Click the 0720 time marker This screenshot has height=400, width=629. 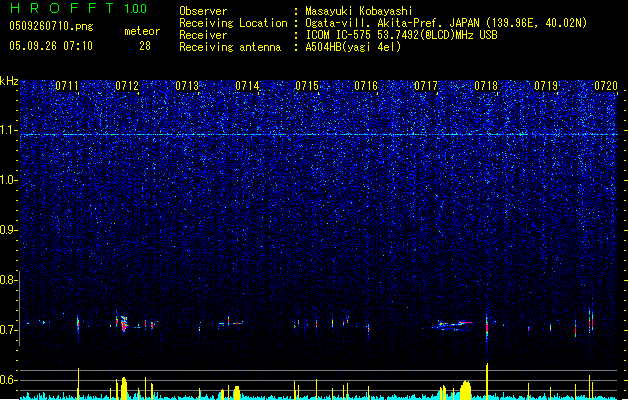(x=606, y=86)
